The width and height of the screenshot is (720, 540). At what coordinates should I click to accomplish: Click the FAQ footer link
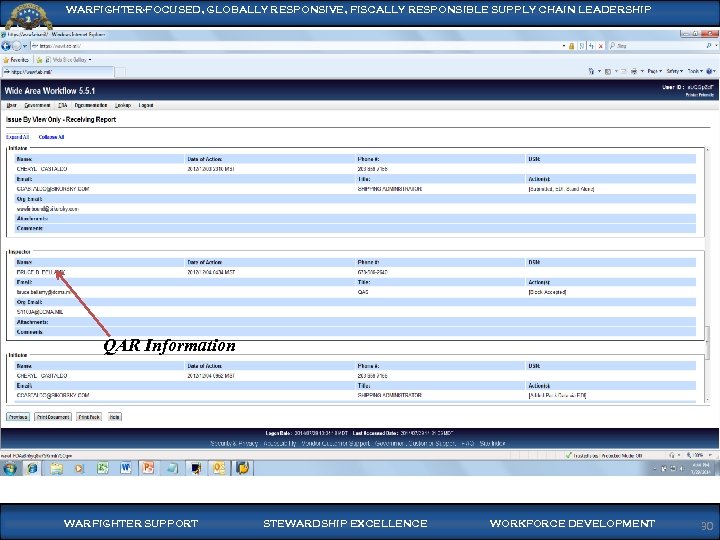point(467,444)
